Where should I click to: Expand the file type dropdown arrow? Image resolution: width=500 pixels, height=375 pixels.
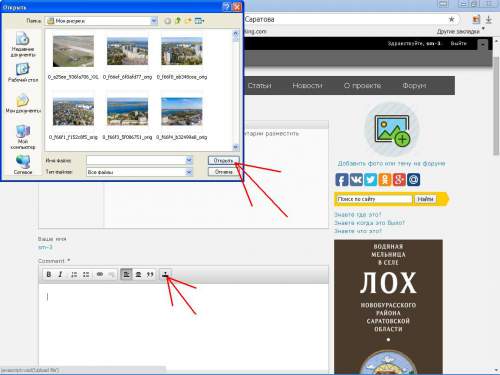point(189,172)
